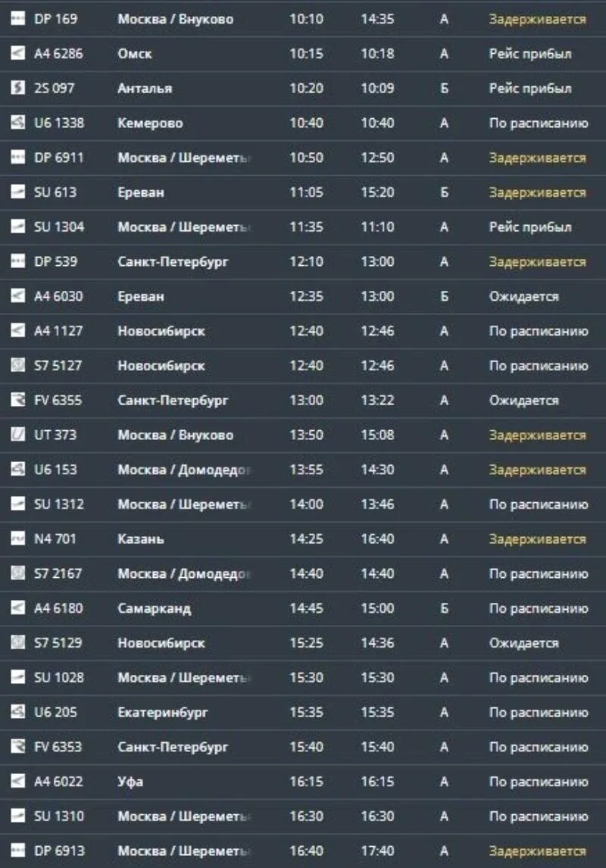The width and height of the screenshot is (606, 868).
Task: Click the airline icon for flight DP 169
Action: point(18,18)
